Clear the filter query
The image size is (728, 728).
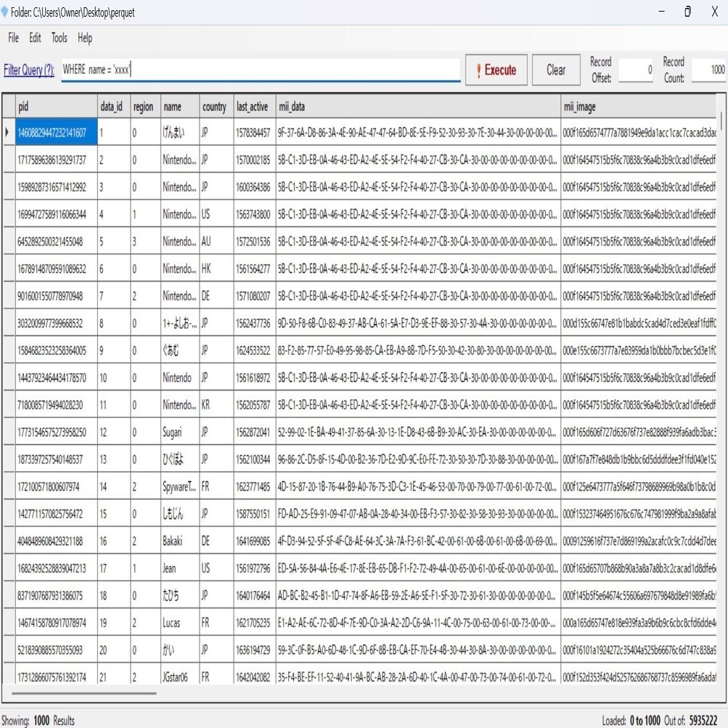[556, 70]
